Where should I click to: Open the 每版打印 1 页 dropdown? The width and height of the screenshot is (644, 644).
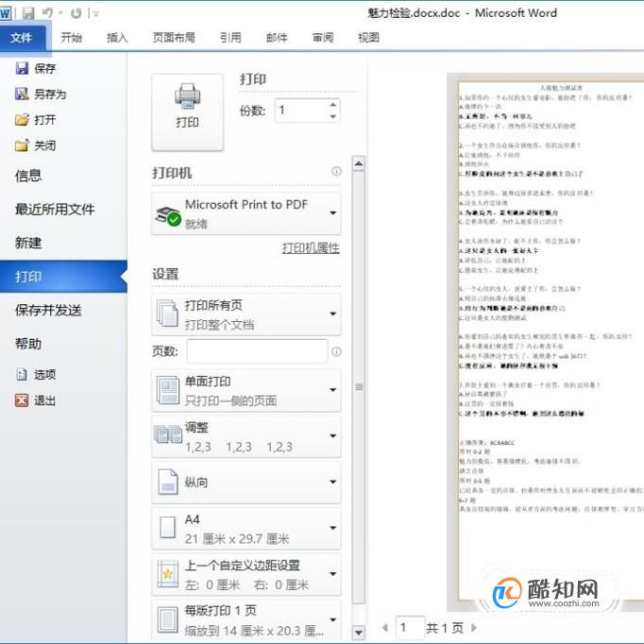(246, 619)
